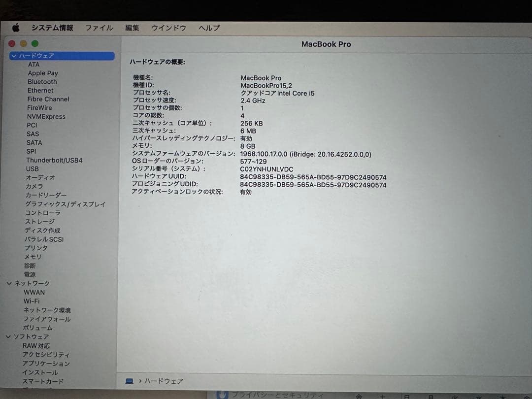Open the Apple menu
This screenshot has height=399, width=532.
click(x=15, y=28)
